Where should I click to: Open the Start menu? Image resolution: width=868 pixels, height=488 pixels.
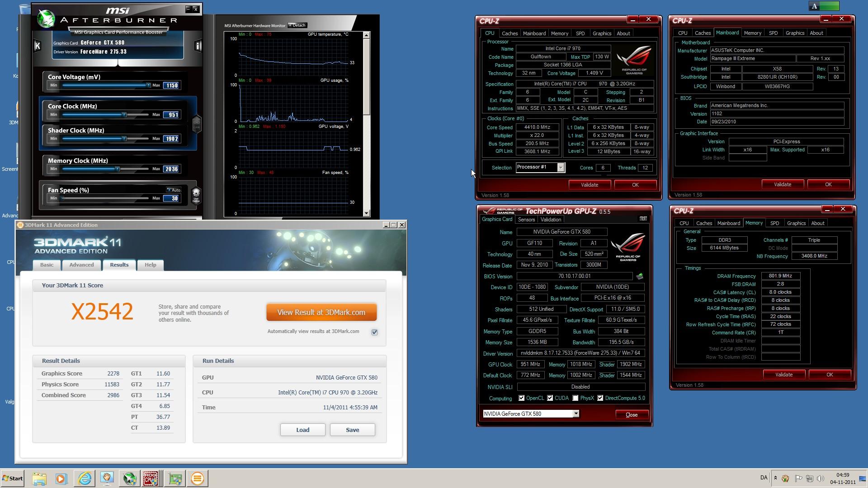(13, 479)
